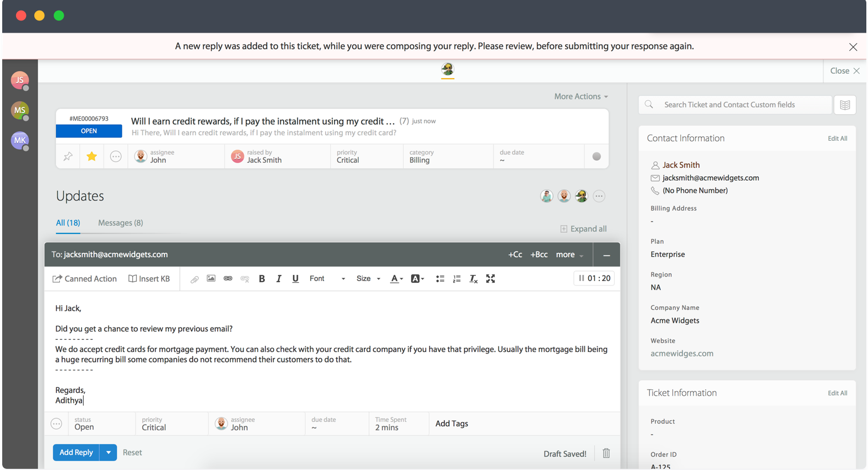868x470 pixels.
Task: Click third follower avatar in Updates
Action: click(581, 196)
